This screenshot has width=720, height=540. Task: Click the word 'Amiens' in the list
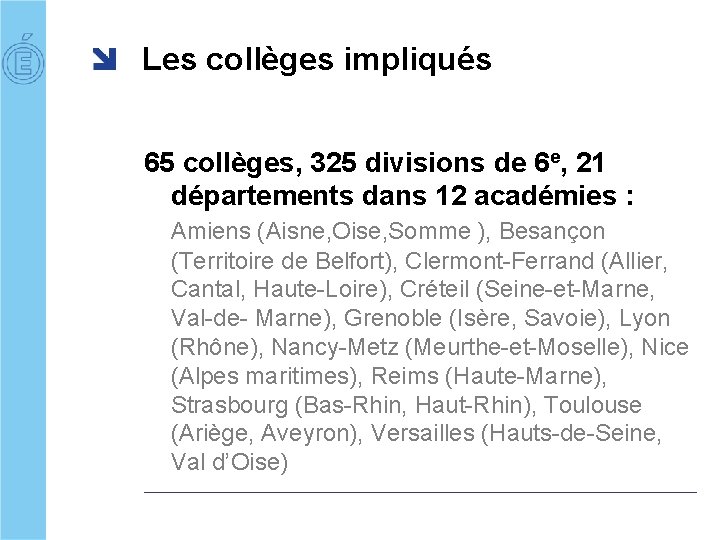pos(210,232)
